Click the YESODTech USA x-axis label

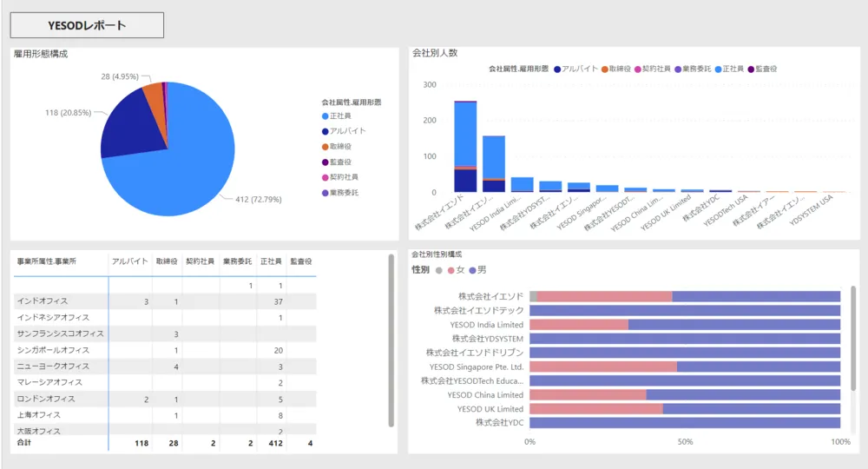[725, 210]
